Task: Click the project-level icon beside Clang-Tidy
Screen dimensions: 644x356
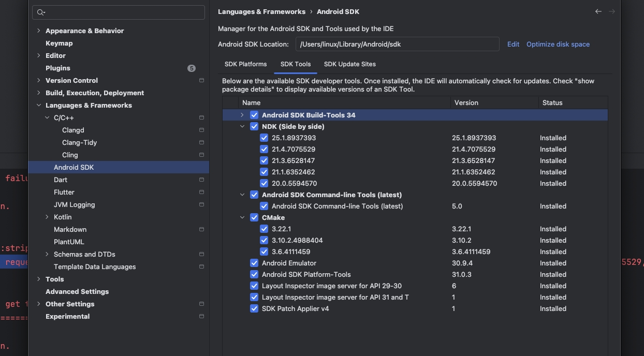Action: 201,143
